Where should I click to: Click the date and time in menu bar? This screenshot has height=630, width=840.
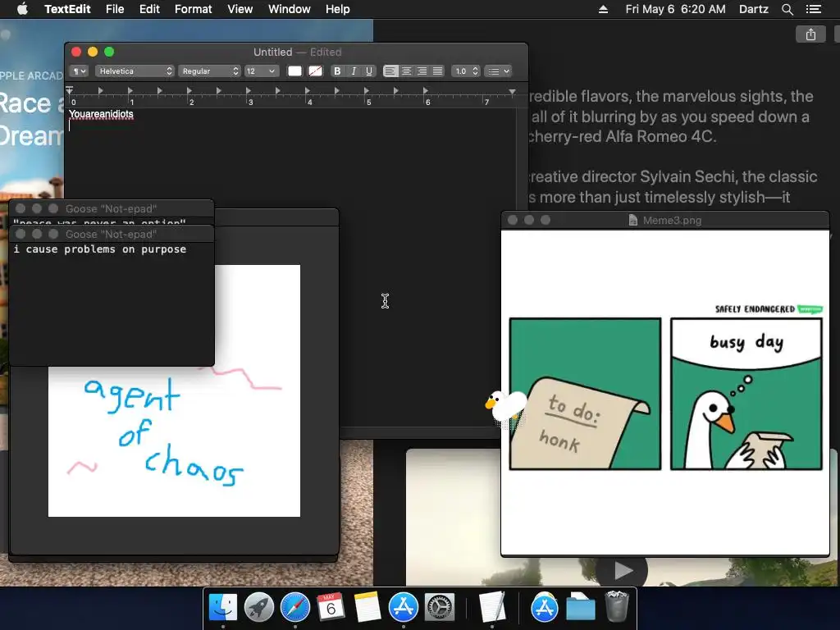pyautogui.click(x=676, y=9)
